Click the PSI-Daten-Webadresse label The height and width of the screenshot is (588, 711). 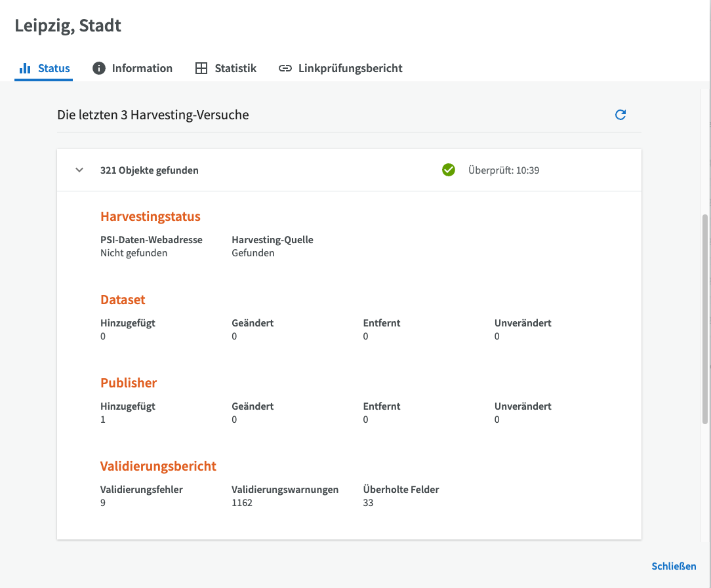(x=152, y=240)
